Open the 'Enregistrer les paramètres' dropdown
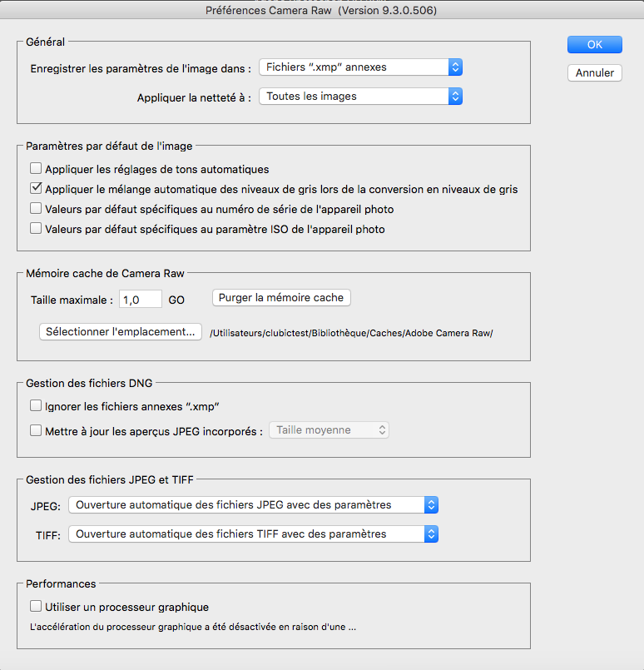 359,67
